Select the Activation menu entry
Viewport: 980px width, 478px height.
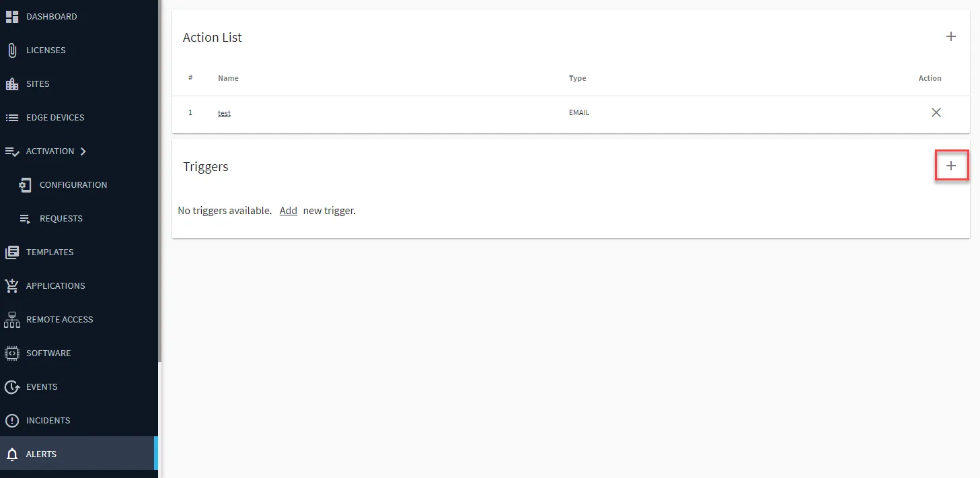[x=50, y=151]
